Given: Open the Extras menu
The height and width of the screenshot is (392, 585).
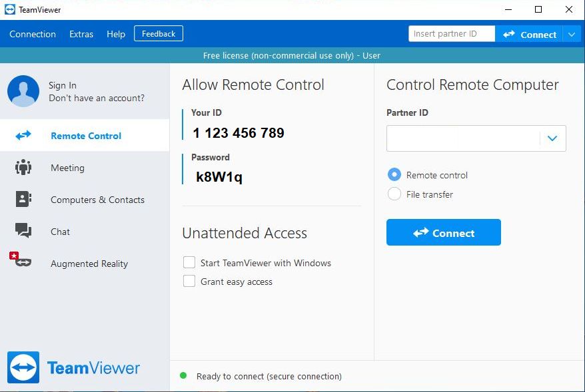Looking at the screenshot, I should pos(81,34).
